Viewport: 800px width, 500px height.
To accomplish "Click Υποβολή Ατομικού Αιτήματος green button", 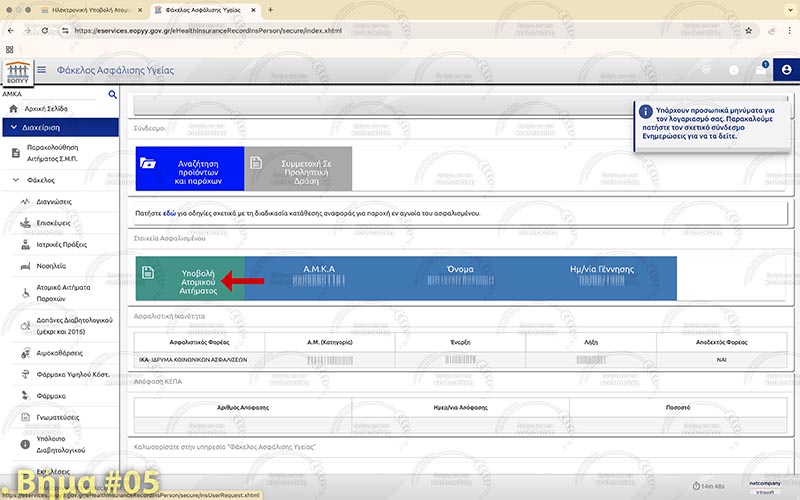I will [x=190, y=279].
